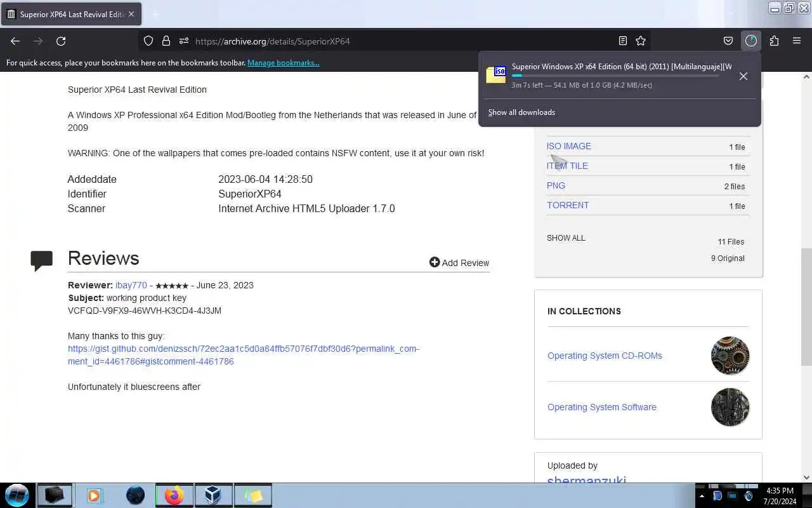Open reviewer ibay770 profile
812x508 pixels.
tap(131, 285)
